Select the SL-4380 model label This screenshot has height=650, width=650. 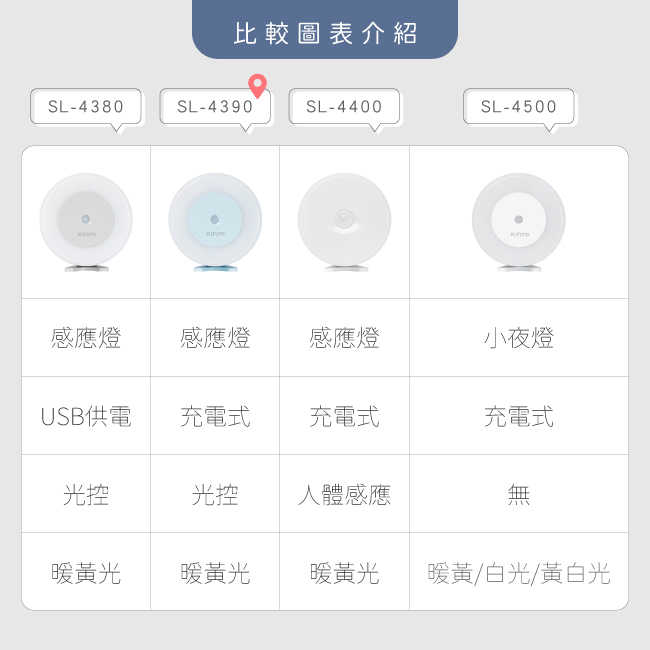click(86, 107)
